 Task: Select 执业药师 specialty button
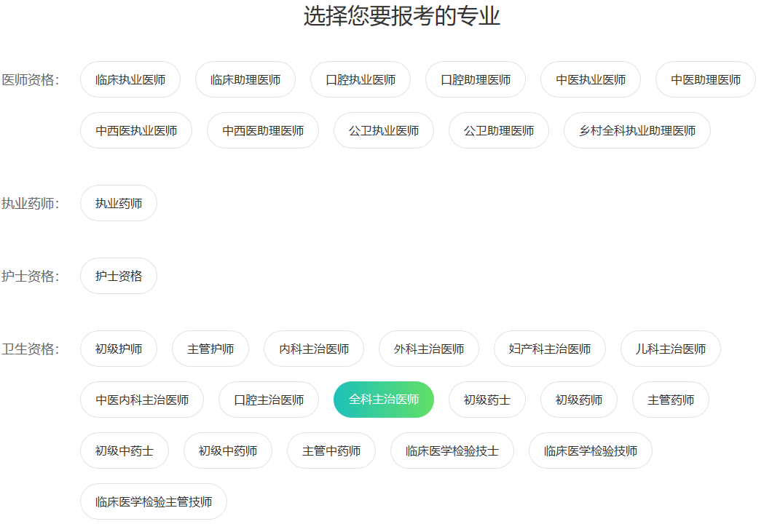tap(119, 203)
